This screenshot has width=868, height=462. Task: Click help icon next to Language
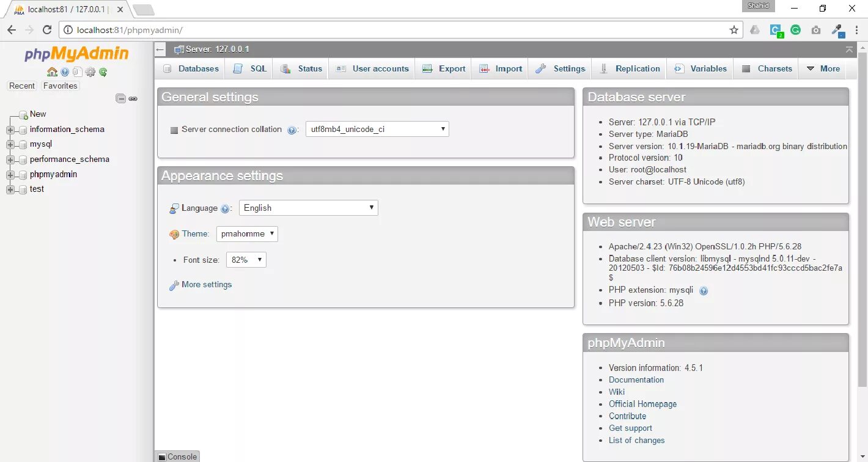coord(225,209)
